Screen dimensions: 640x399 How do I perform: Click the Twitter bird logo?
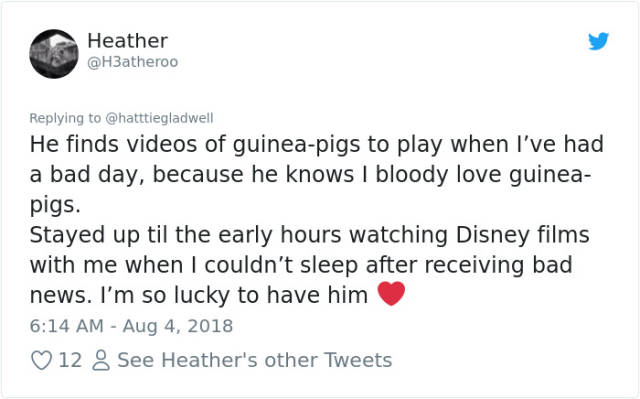click(598, 41)
